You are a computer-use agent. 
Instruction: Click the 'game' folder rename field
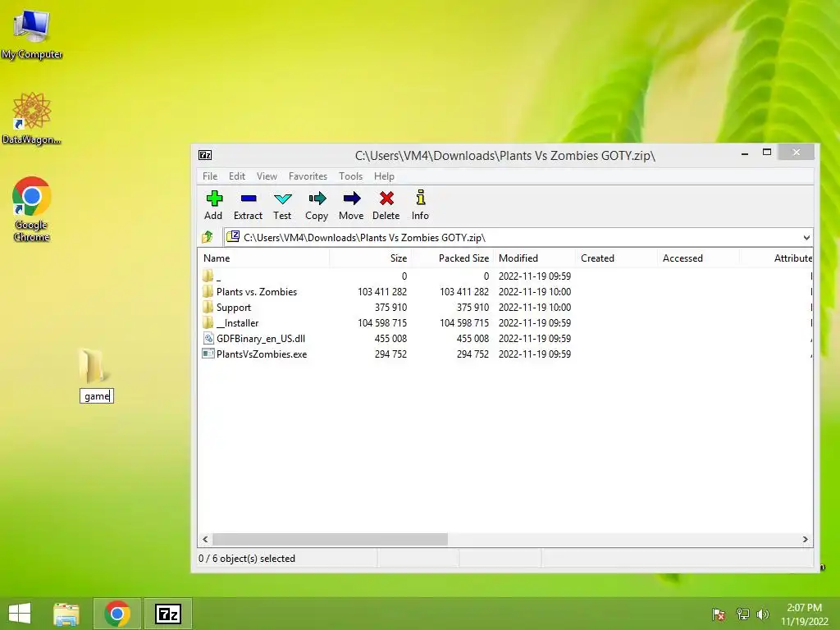click(x=97, y=396)
